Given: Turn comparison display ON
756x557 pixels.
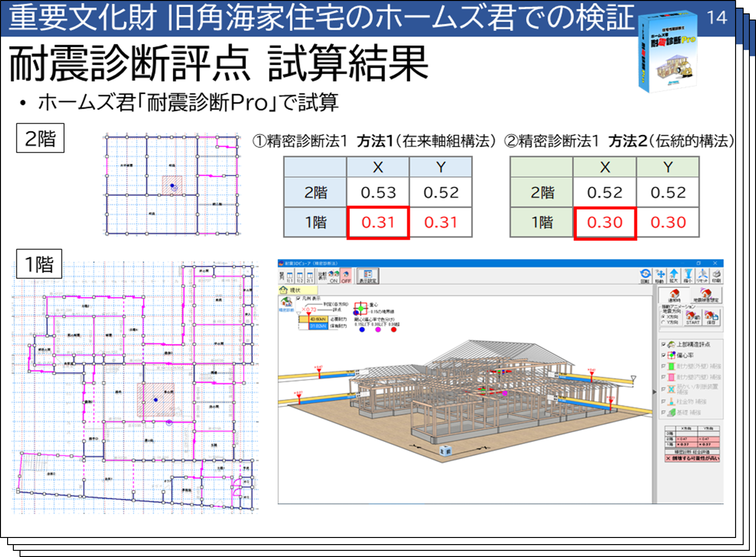Looking at the screenshot, I should (334, 276).
